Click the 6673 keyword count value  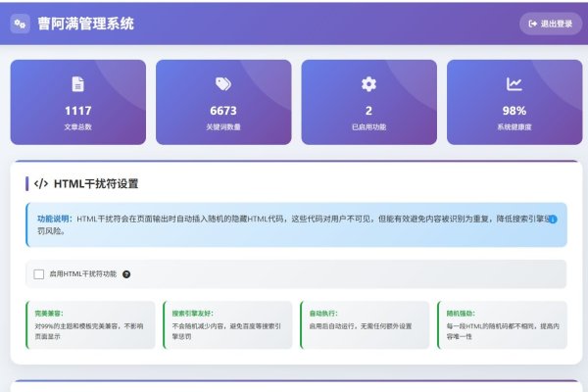click(223, 111)
